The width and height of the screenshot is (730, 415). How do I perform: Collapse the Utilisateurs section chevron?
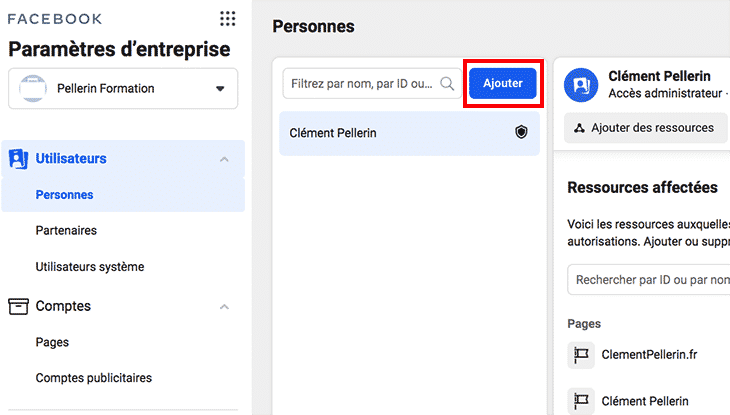pyautogui.click(x=224, y=159)
